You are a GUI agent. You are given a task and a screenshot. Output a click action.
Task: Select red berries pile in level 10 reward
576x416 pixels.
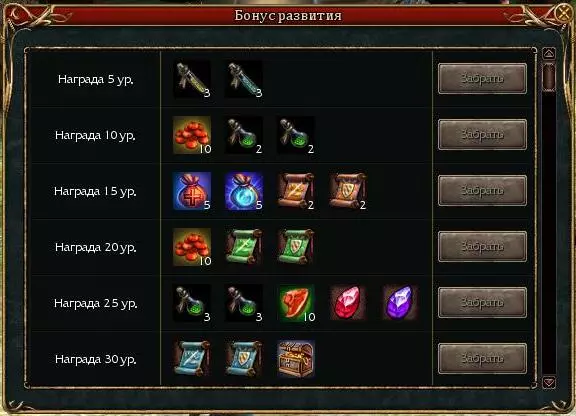click(x=192, y=135)
